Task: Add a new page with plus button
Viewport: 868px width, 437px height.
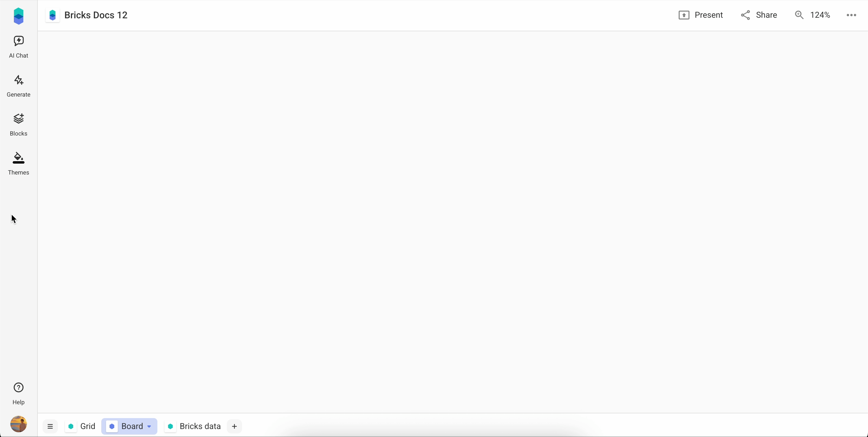Action: pyautogui.click(x=234, y=426)
